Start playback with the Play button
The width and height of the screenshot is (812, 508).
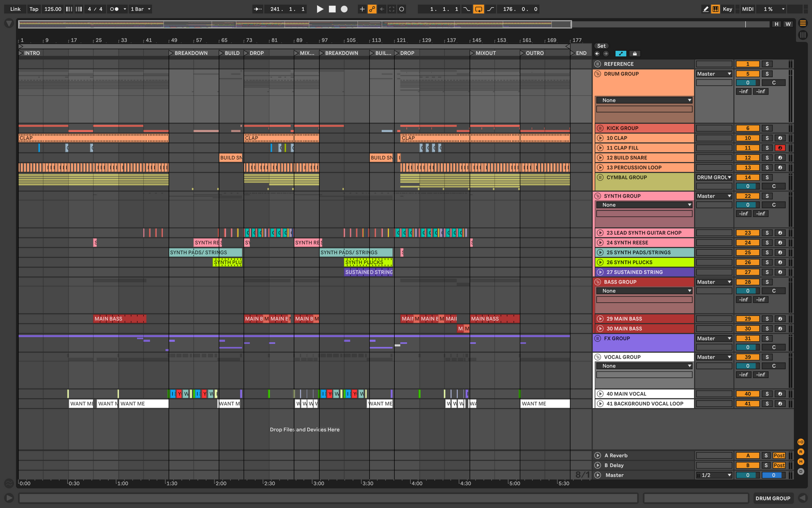[320, 9]
